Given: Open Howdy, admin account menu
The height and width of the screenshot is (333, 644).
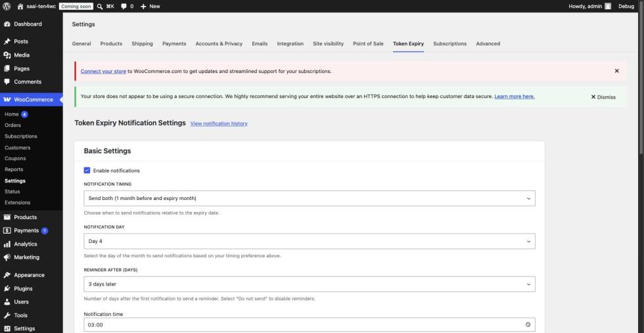Looking at the screenshot, I should click(x=590, y=6).
